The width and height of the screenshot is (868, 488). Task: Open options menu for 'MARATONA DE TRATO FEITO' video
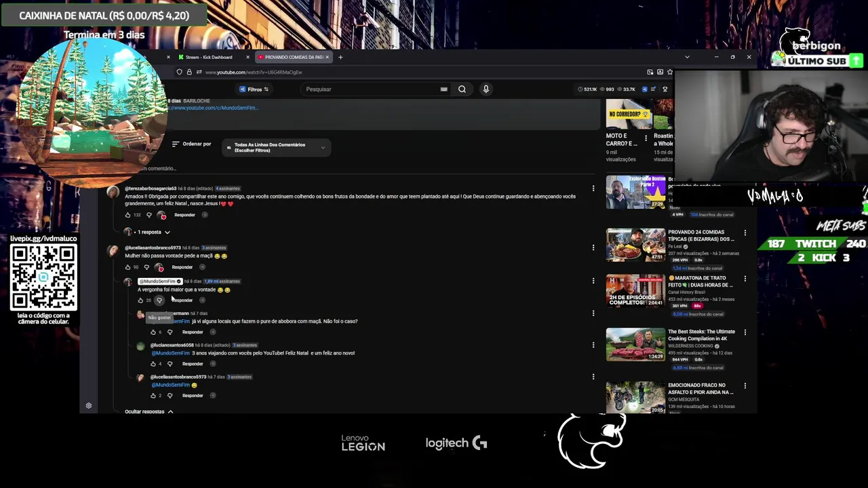pos(745,279)
